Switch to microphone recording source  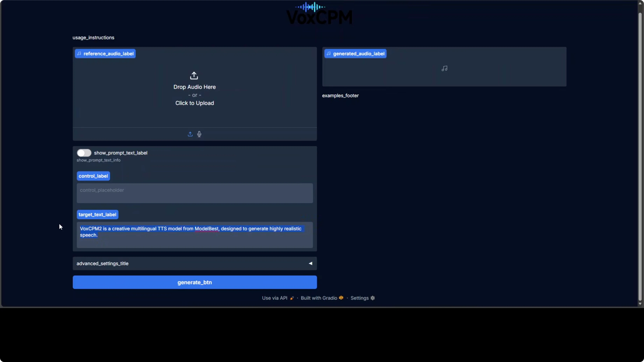[199, 134]
